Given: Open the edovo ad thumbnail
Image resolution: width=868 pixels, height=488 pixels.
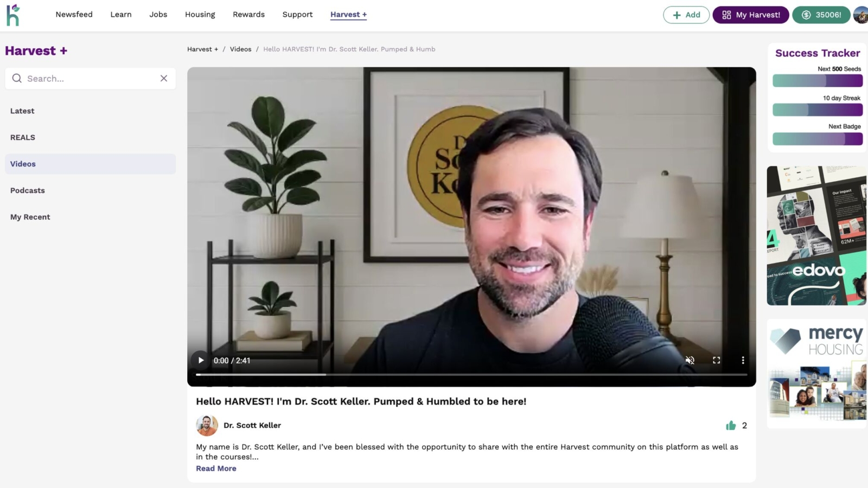Looking at the screenshot, I should click(816, 236).
